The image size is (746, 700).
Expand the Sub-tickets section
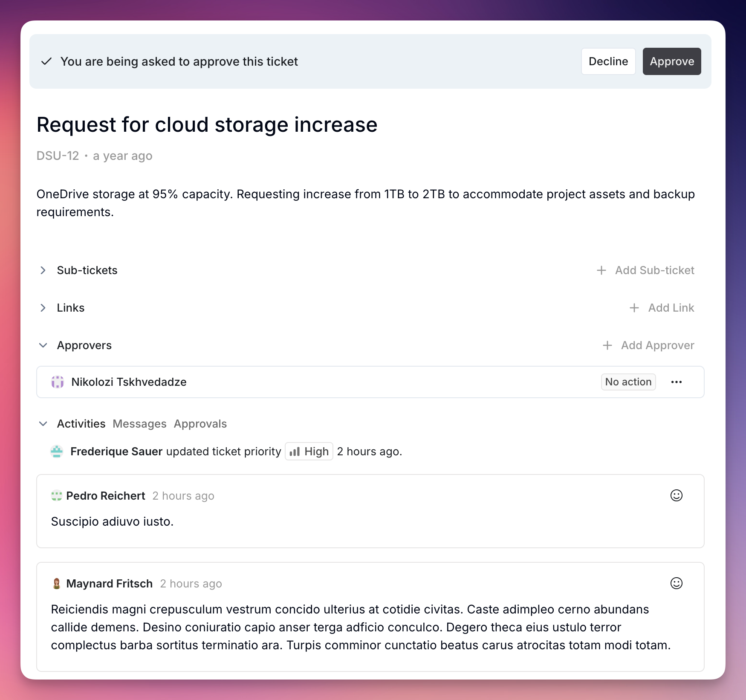[43, 270]
